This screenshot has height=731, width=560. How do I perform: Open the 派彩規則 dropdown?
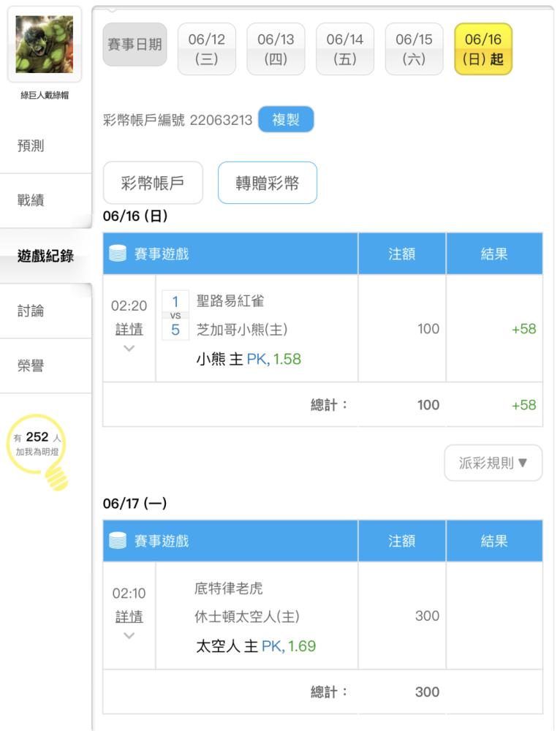click(x=493, y=463)
